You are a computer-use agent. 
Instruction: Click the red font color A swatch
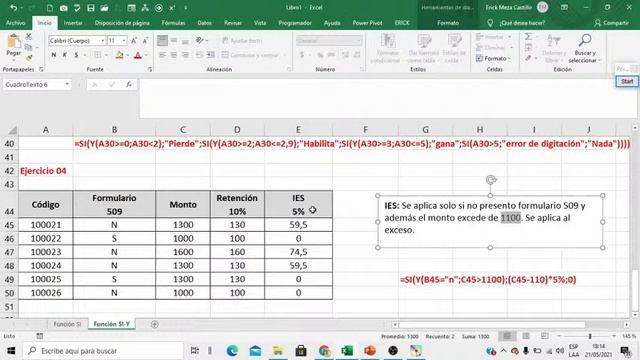[x=138, y=55]
